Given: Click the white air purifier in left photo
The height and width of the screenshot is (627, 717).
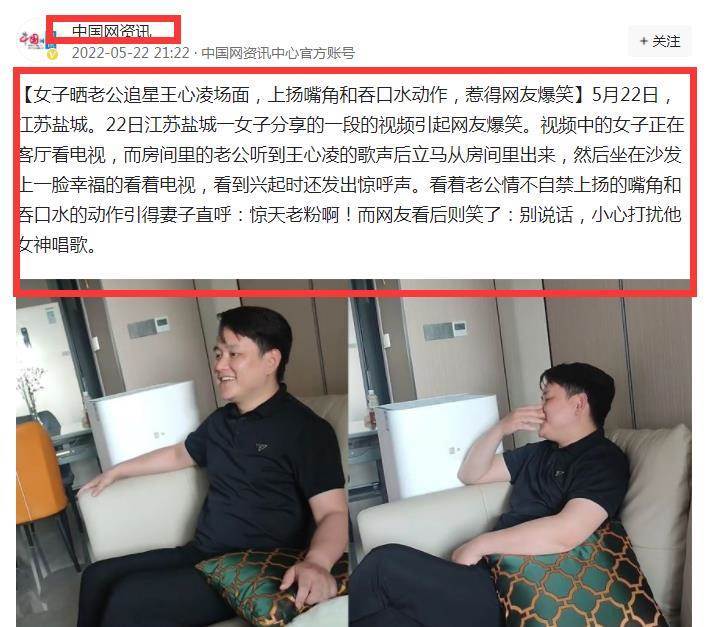Looking at the screenshot, I should tap(142, 423).
